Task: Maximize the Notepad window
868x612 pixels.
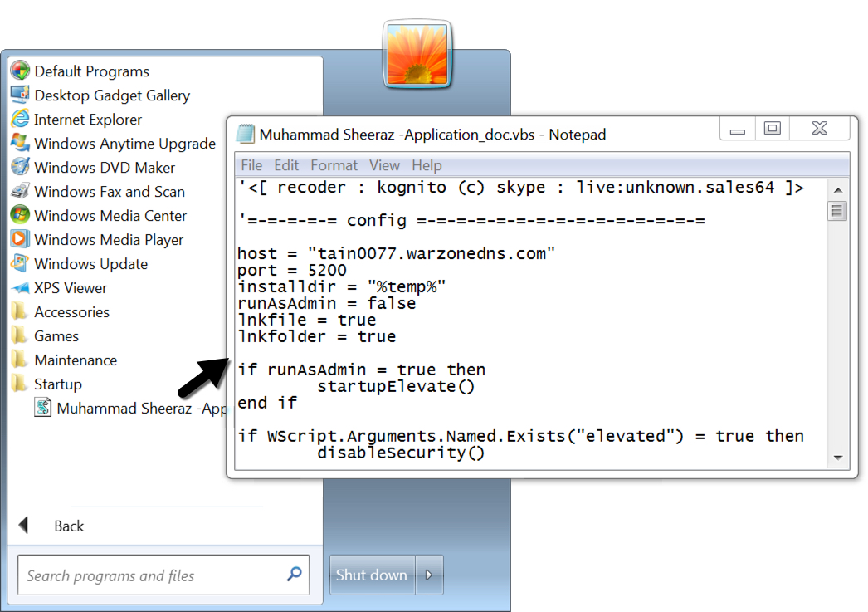Action: click(x=773, y=129)
